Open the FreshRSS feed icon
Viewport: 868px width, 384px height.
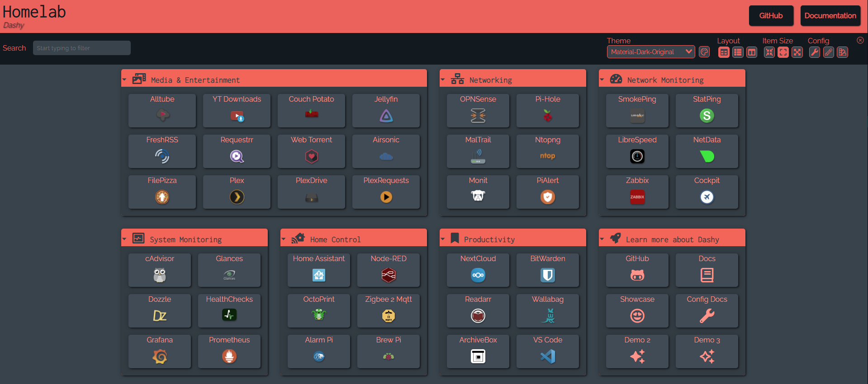coord(162,156)
